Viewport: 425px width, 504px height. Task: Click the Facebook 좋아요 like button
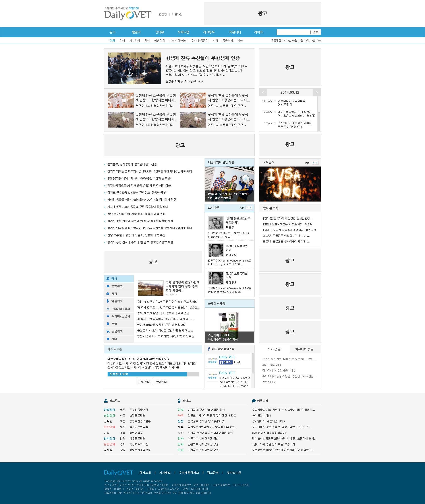click(x=226, y=362)
